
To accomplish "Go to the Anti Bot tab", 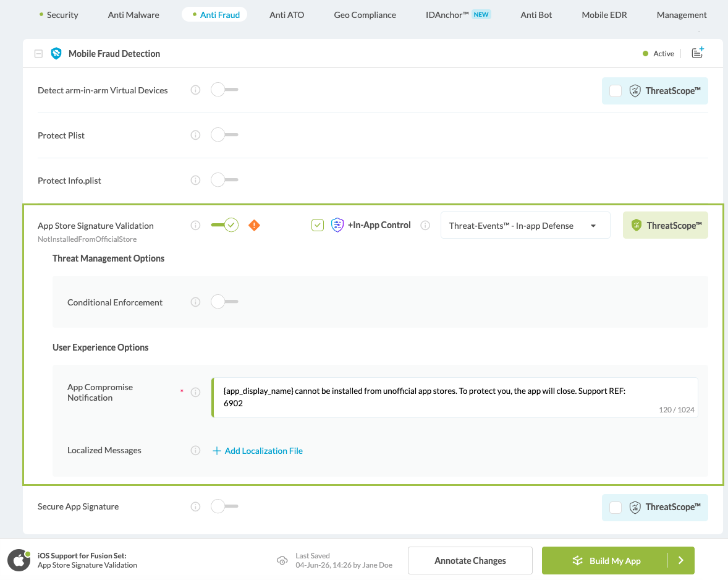I will pyautogui.click(x=536, y=15).
